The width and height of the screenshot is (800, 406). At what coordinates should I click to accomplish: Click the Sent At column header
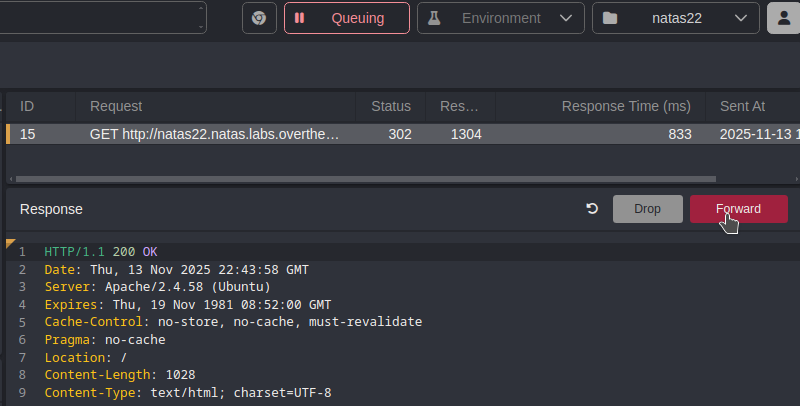pyautogui.click(x=742, y=106)
